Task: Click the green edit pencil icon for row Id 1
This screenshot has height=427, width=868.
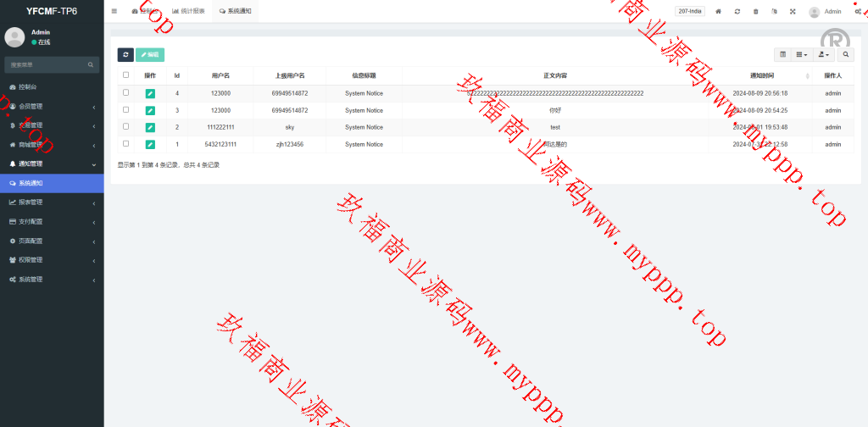Action: [150, 144]
